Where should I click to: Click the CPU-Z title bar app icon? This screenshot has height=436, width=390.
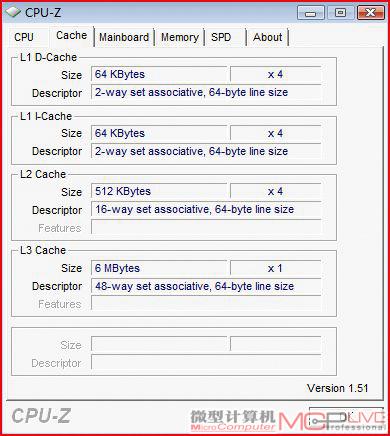(x=13, y=12)
